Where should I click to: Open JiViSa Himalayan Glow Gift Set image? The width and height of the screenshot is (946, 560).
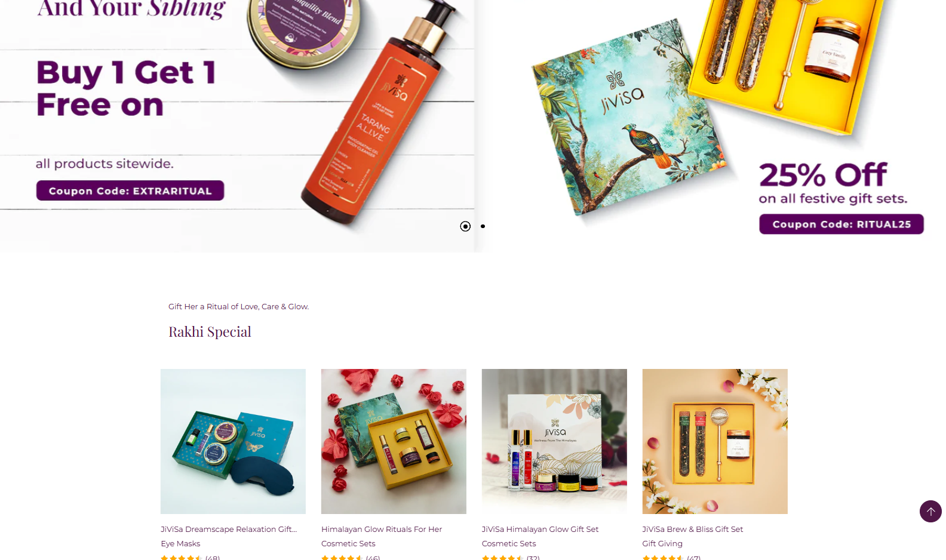click(554, 441)
